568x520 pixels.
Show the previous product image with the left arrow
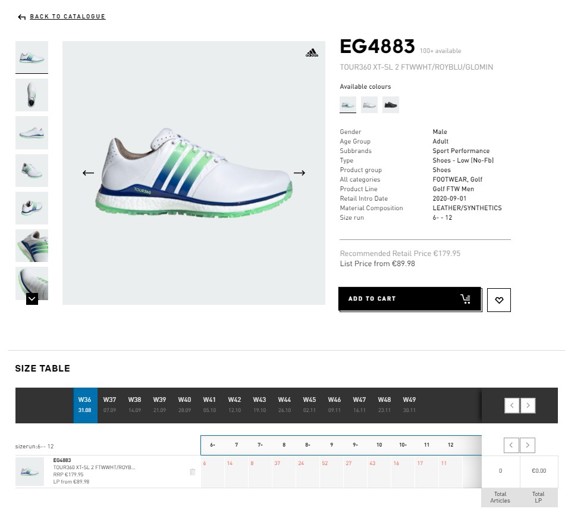pyautogui.click(x=88, y=173)
